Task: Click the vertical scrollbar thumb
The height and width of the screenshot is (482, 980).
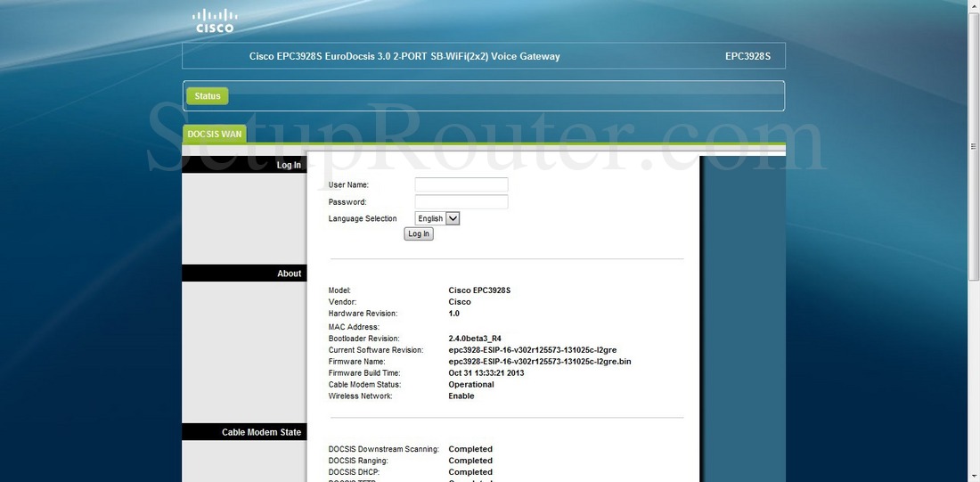Action: point(973,145)
